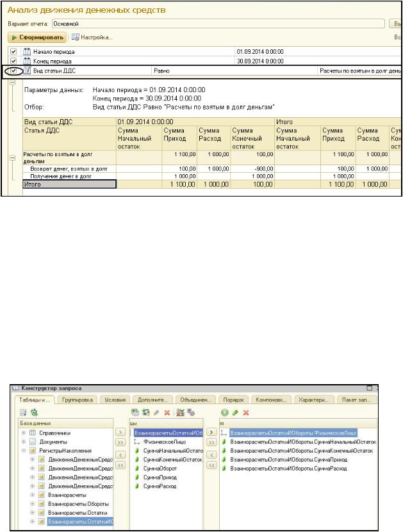Image resolution: width=403 pixels, height=532 pixels.
Task: Uncheck the Конец периода checkbox
Action: pyautogui.click(x=13, y=61)
